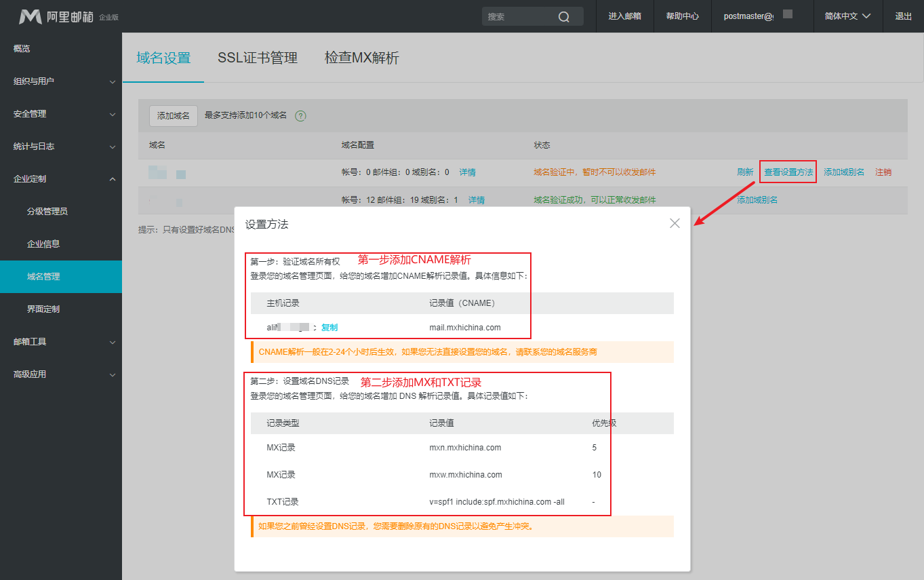
Task: Click the 主机记录 column header
Action: pos(283,303)
